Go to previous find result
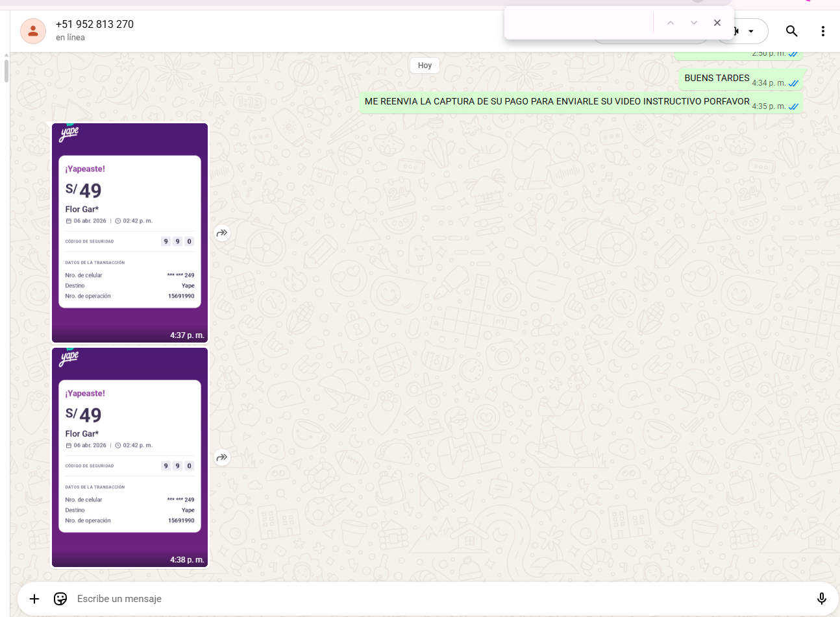The width and height of the screenshot is (840, 617). click(671, 23)
